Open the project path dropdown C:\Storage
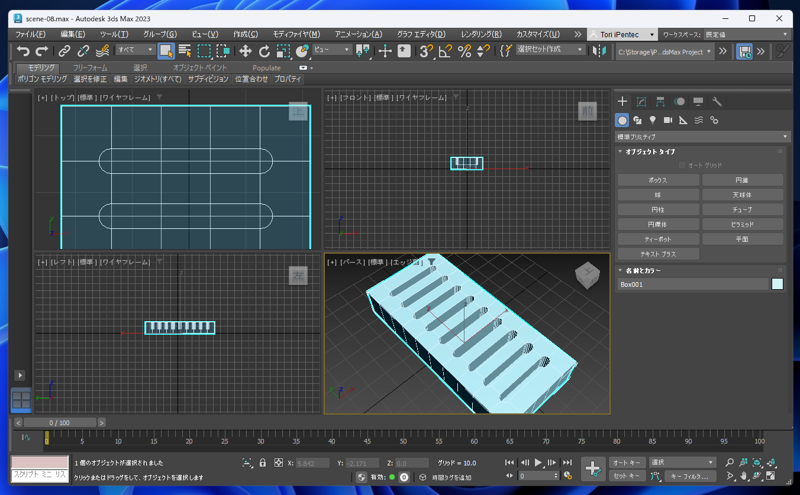This screenshot has height=495, width=800. 664,52
